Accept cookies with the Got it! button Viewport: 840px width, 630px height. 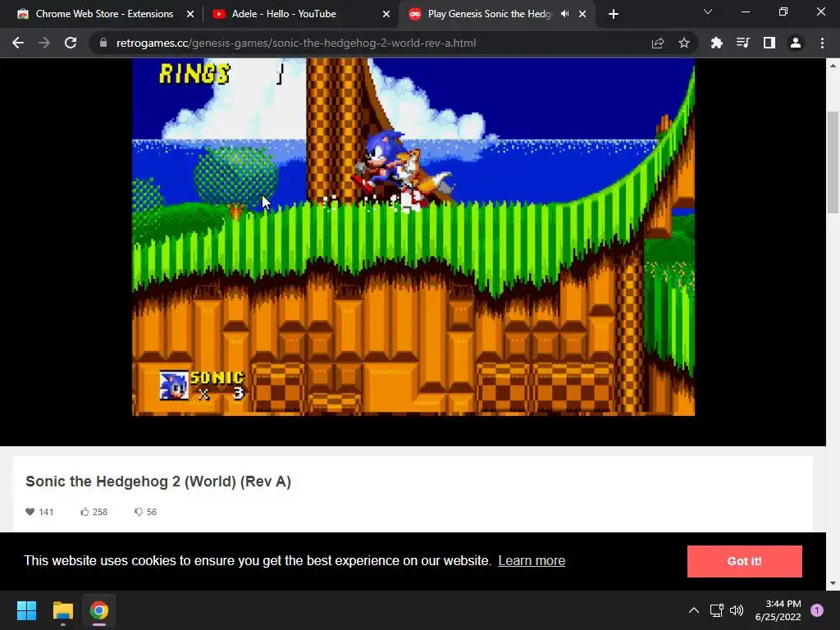pyautogui.click(x=744, y=561)
